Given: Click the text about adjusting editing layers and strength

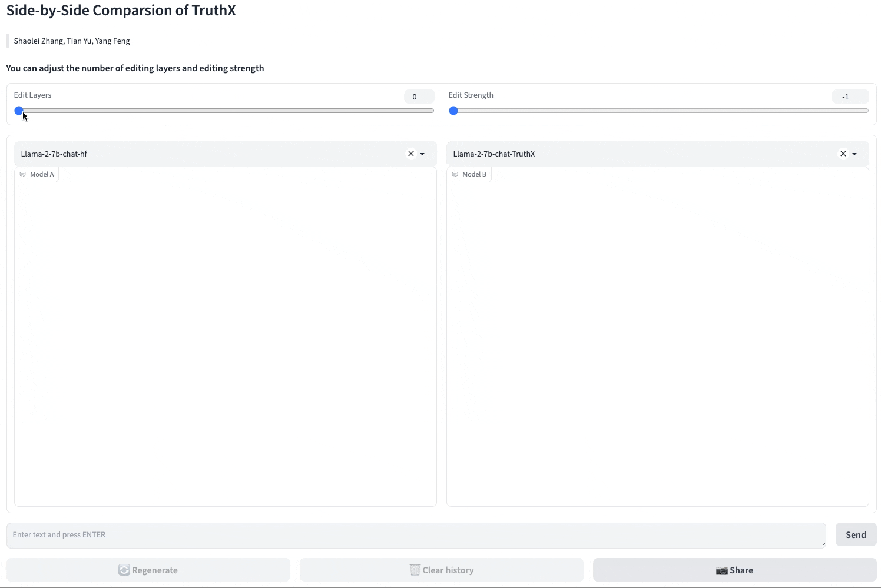Looking at the screenshot, I should coord(135,68).
